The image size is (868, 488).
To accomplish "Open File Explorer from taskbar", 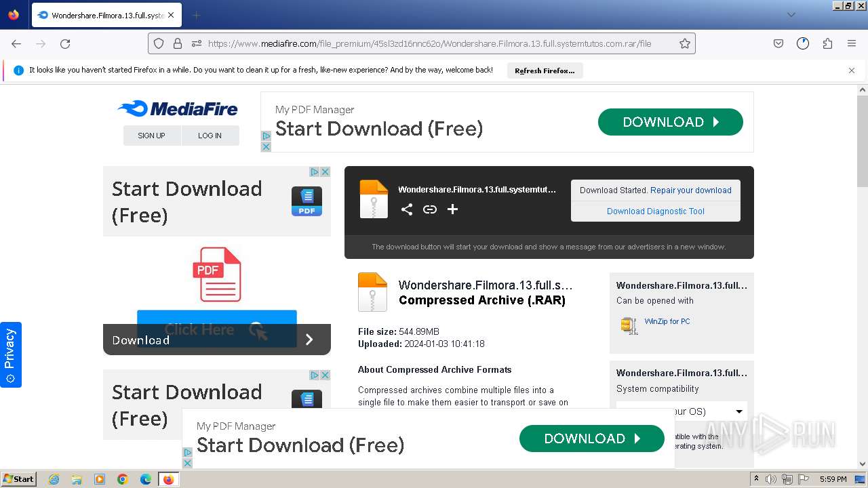I will pyautogui.click(x=77, y=479).
